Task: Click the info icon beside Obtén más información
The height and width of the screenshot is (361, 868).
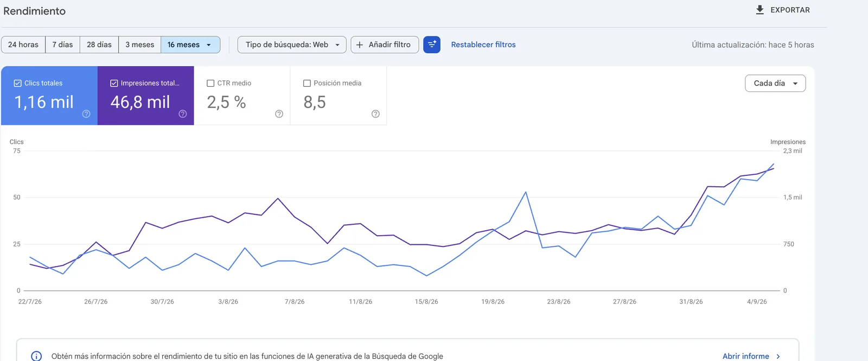Action: click(x=36, y=356)
